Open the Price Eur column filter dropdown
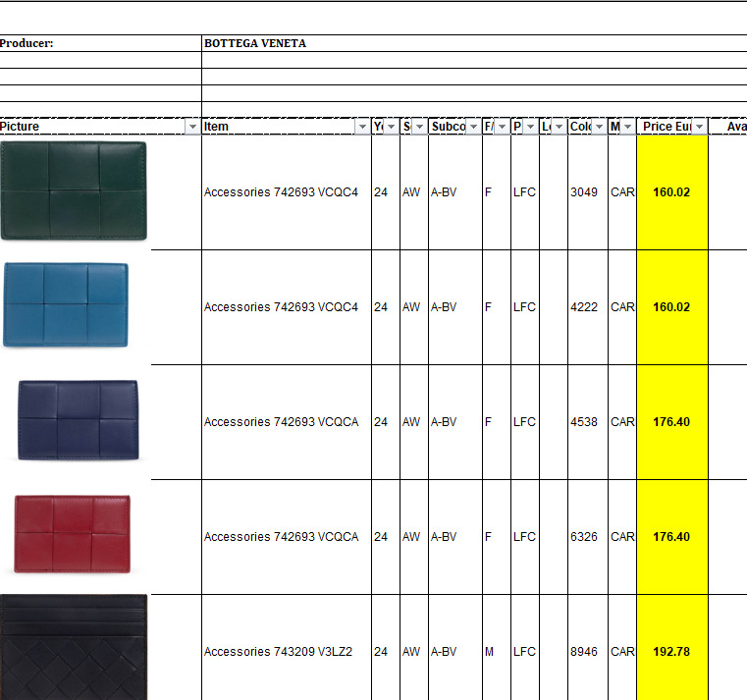This screenshot has width=747, height=700. pyautogui.click(x=699, y=127)
